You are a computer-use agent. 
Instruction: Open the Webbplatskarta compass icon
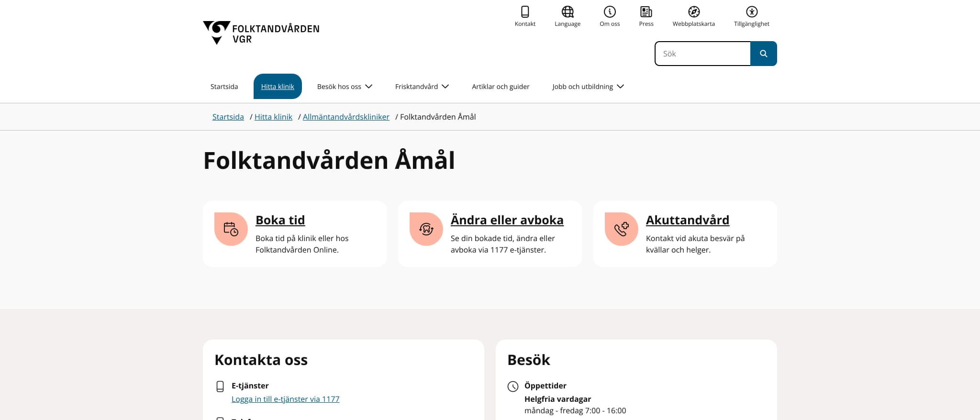click(x=694, y=11)
